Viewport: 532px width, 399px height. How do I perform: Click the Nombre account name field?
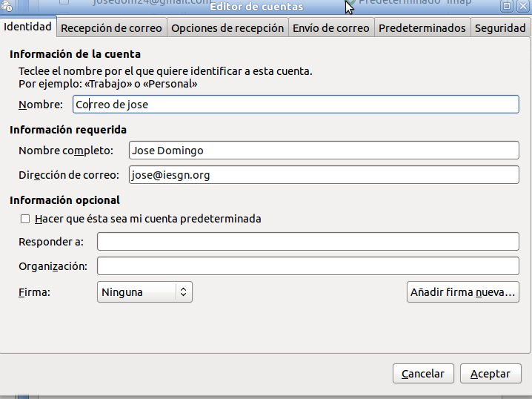[296, 105]
